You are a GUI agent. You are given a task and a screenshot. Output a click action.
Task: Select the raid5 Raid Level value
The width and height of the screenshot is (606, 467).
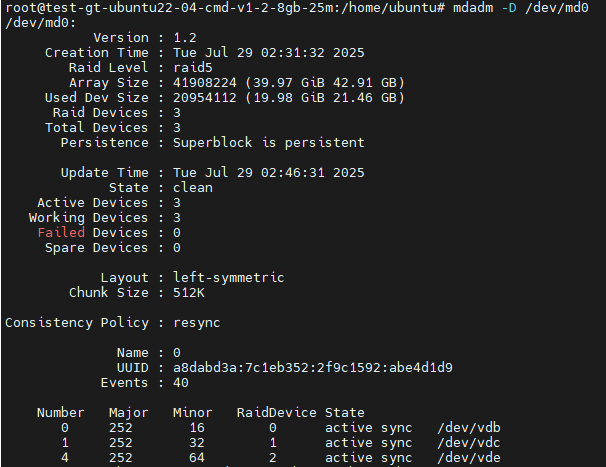(193, 68)
